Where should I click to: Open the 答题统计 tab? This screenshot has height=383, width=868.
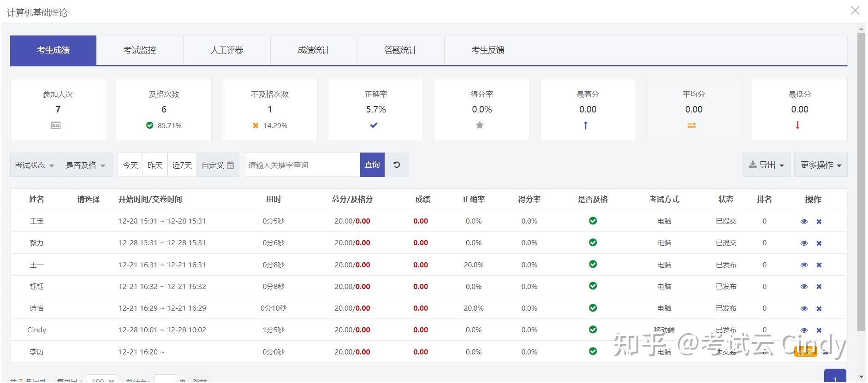coord(401,50)
